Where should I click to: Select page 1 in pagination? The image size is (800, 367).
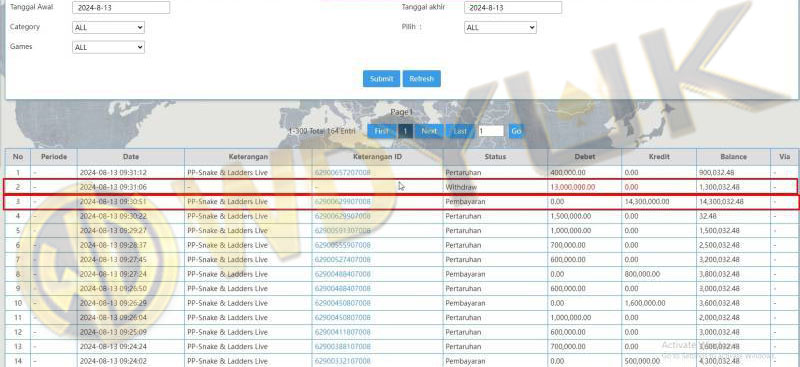(x=406, y=131)
